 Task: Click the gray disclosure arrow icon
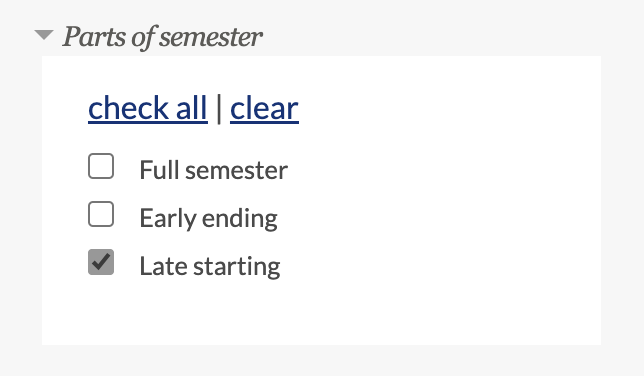click(44, 35)
